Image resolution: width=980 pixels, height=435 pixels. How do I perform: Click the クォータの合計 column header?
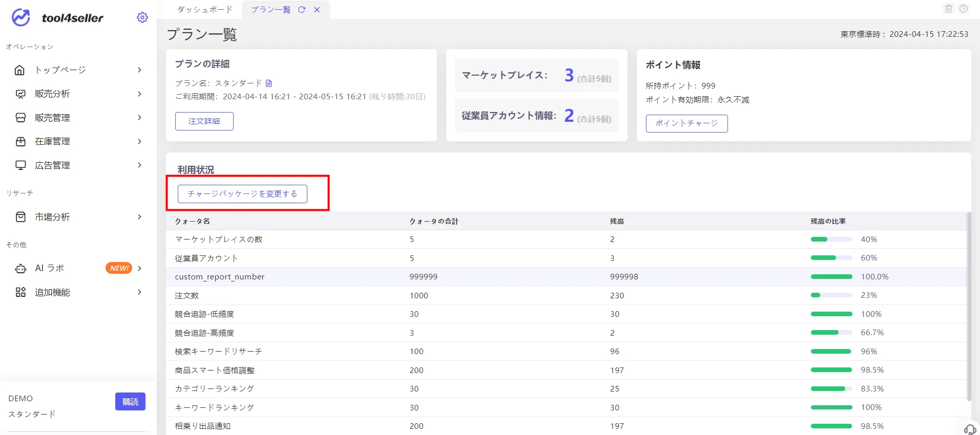point(434,221)
